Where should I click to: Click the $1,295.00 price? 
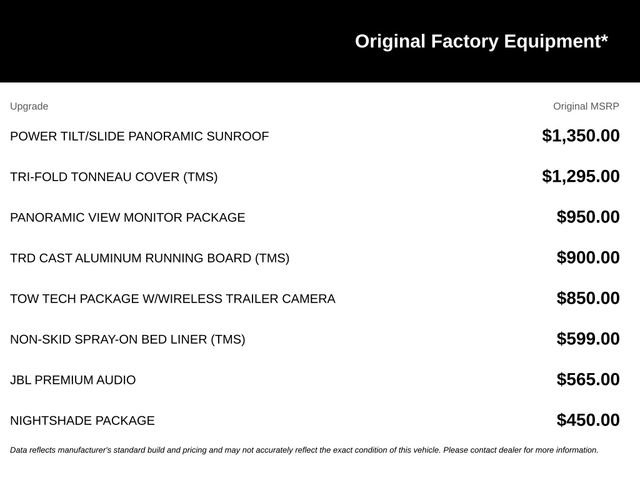coord(581,176)
